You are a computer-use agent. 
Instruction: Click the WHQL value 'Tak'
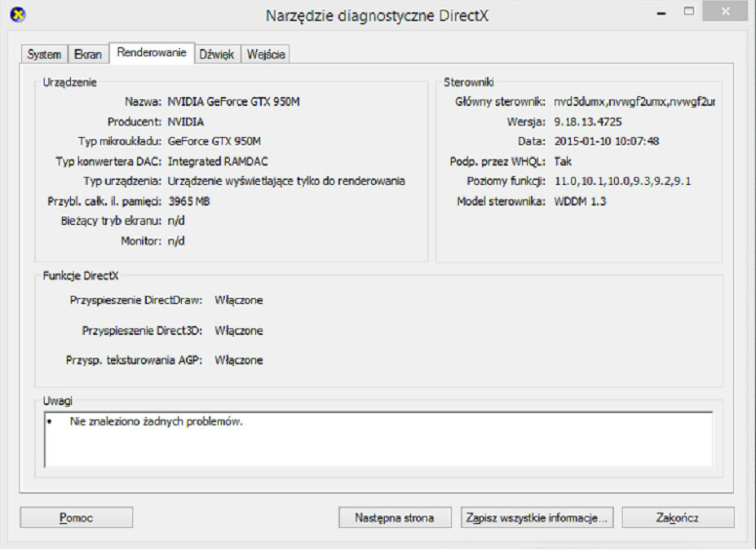pyautogui.click(x=563, y=161)
